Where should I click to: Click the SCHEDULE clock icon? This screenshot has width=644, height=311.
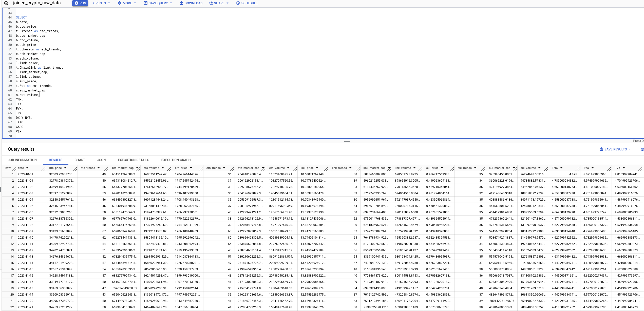(x=238, y=3)
